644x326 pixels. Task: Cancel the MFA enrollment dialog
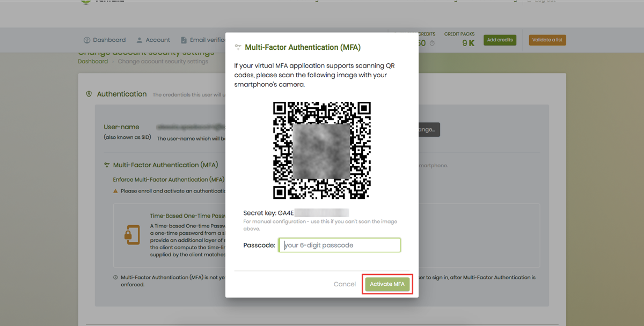pos(345,284)
